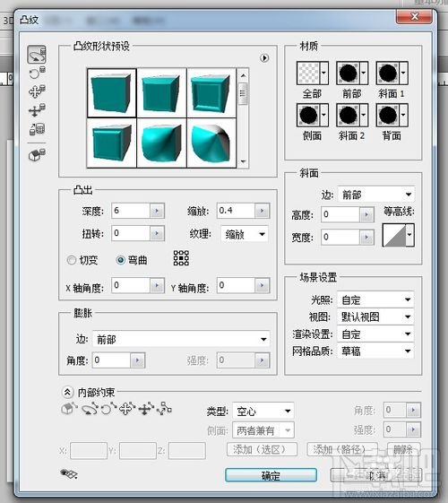Select the constraint roll tool icon
The height and width of the screenshot is (503, 448).
(x=108, y=410)
